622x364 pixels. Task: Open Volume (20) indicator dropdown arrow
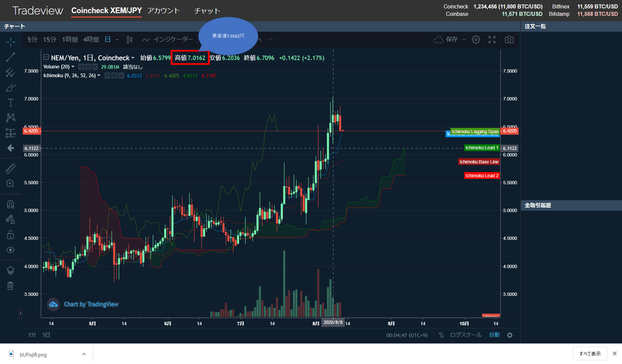pyautogui.click(x=73, y=67)
